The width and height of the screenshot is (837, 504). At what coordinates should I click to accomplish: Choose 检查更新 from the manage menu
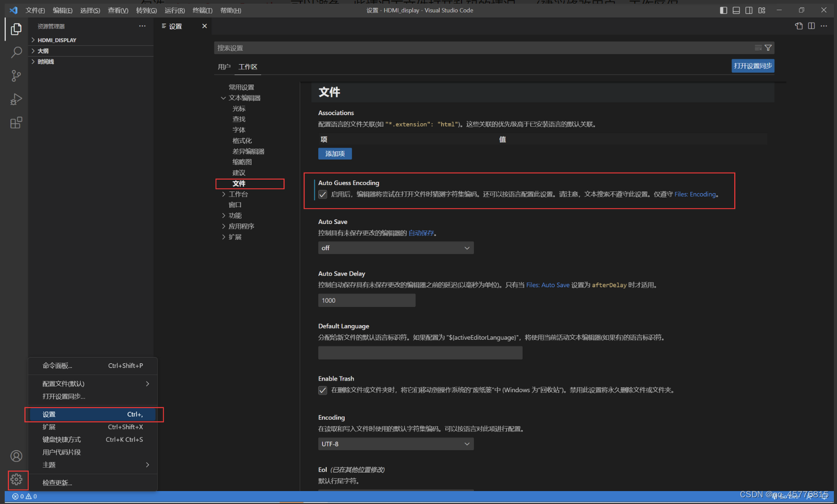(x=93, y=483)
